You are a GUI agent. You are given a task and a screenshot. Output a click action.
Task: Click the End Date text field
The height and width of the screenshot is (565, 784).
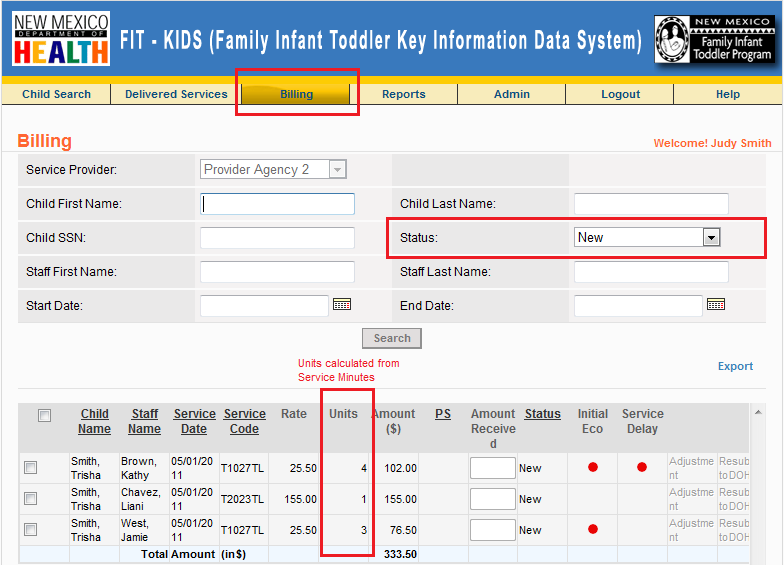tap(638, 306)
